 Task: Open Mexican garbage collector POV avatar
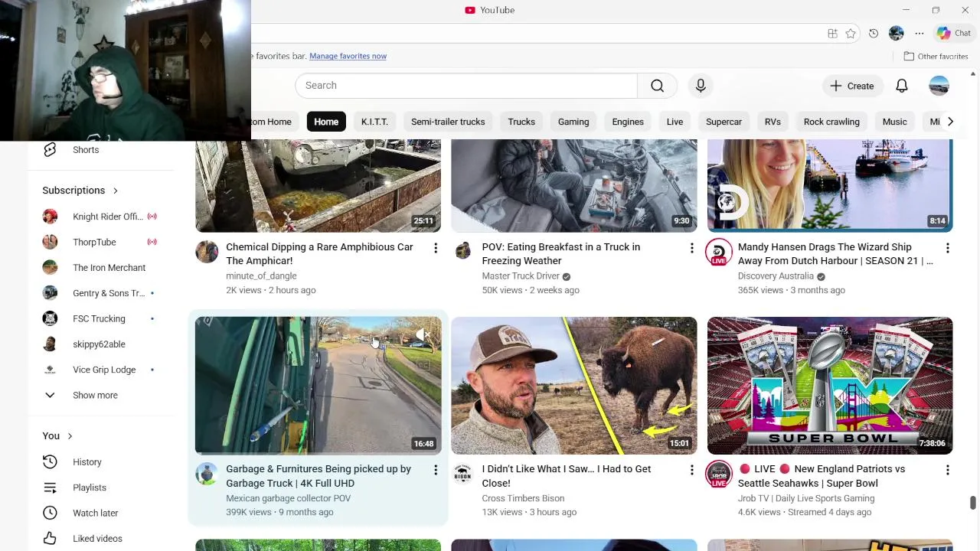(x=207, y=474)
